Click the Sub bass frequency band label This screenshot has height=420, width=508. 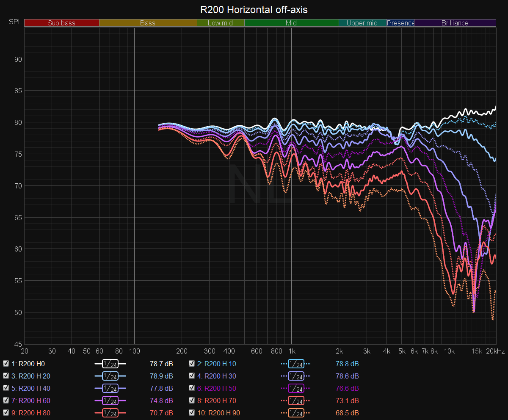click(61, 23)
